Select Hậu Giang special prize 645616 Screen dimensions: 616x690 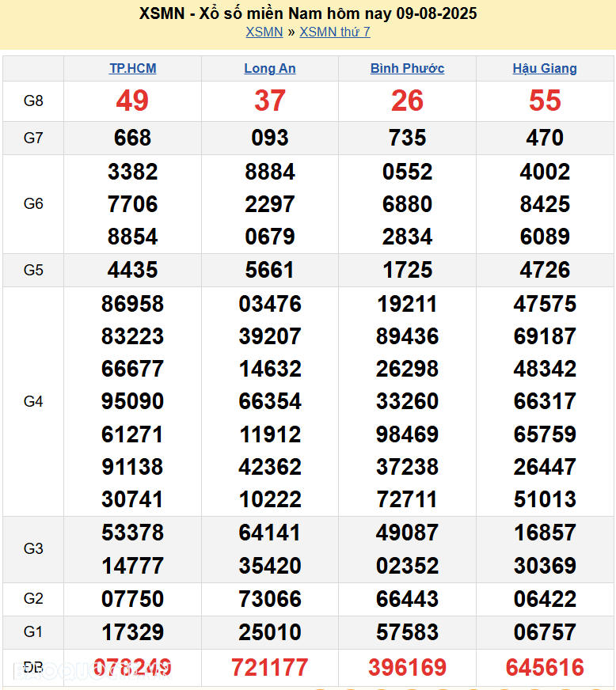tap(545, 667)
